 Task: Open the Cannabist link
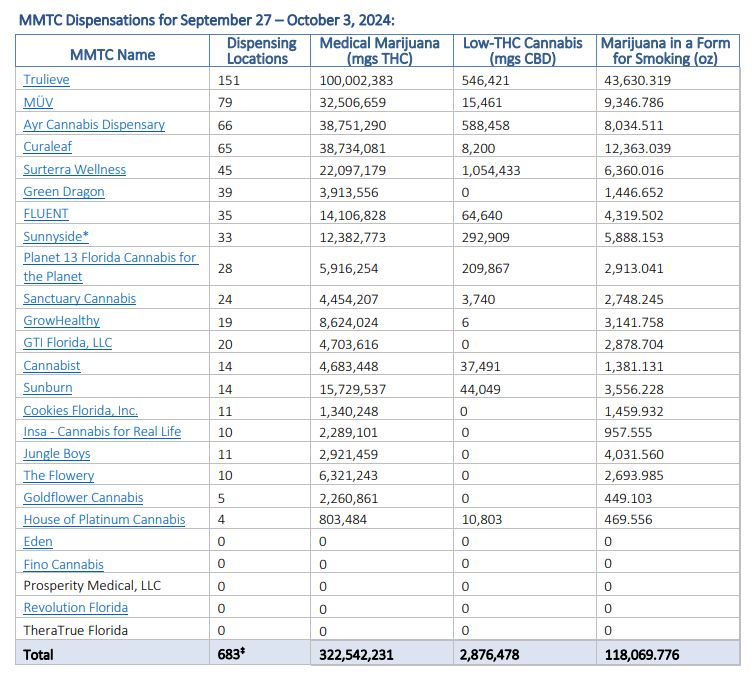(52, 366)
